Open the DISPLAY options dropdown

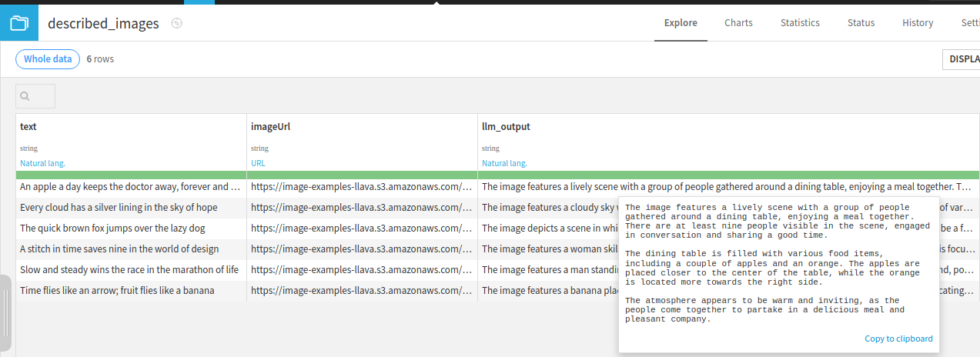click(962, 59)
